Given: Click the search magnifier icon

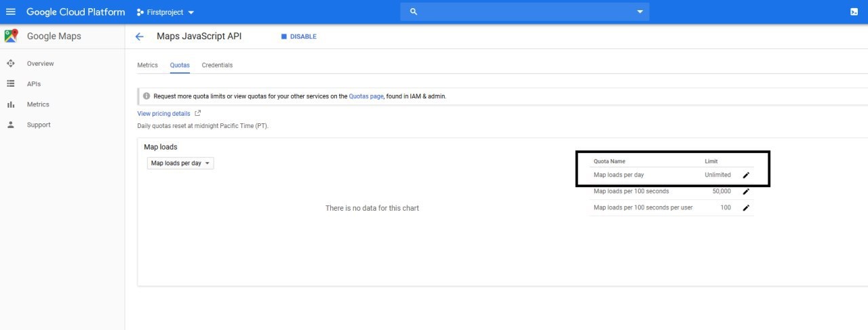Looking at the screenshot, I should 414,12.
